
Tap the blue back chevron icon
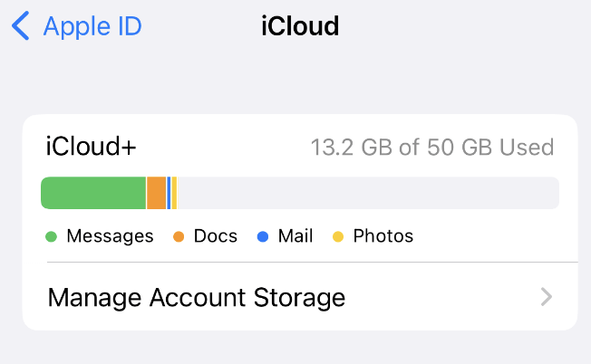[x=20, y=25]
